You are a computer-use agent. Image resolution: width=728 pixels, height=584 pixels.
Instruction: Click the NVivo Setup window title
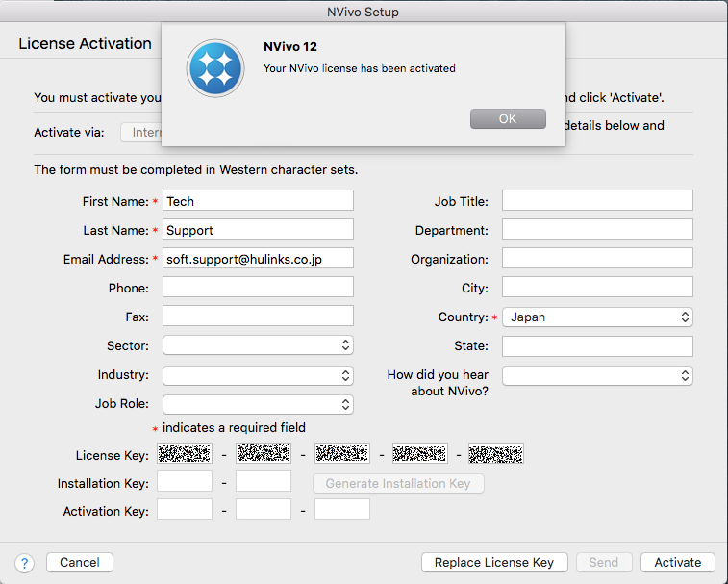click(363, 12)
